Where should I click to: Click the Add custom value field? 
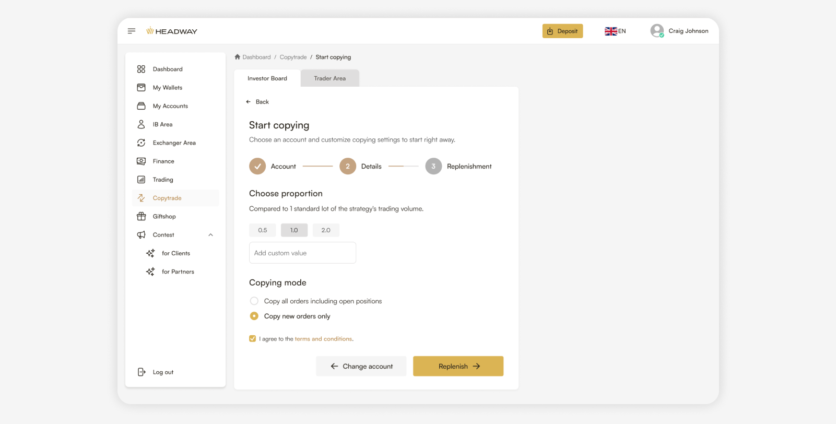point(302,253)
